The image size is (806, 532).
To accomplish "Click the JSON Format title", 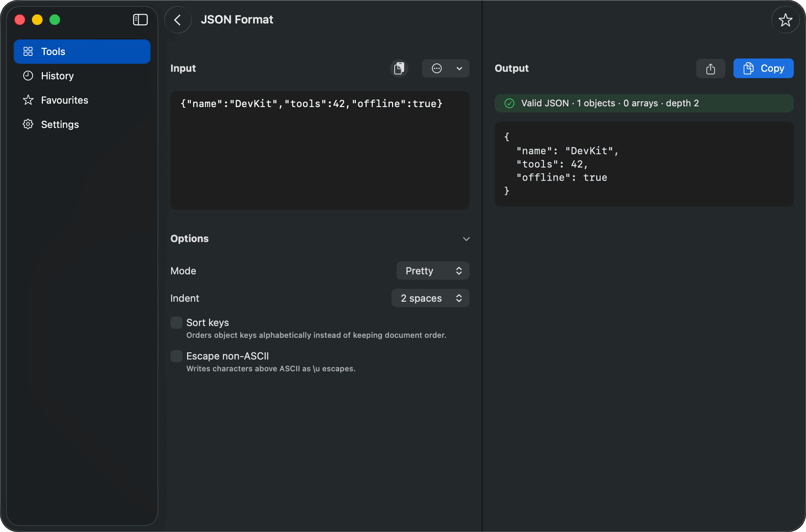I will [237, 20].
